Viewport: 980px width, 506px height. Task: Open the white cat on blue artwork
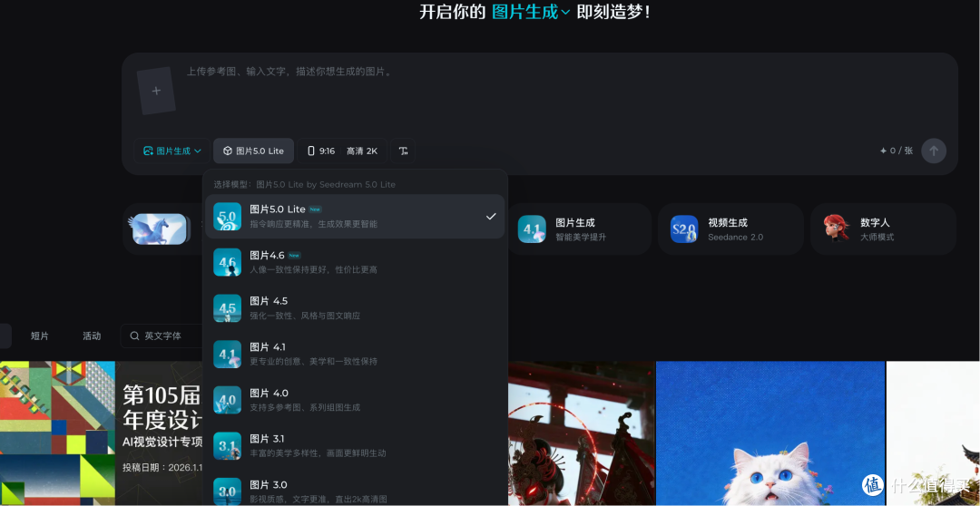coord(770,433)
